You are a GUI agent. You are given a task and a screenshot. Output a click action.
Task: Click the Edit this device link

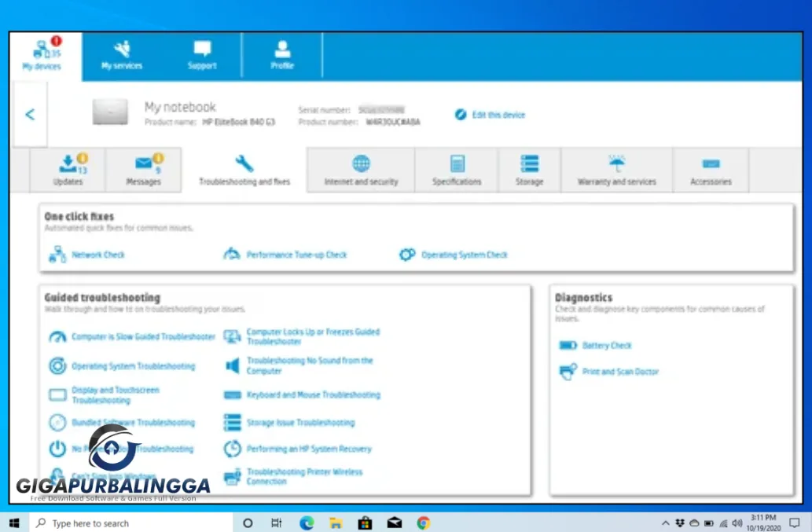[498, 115]
